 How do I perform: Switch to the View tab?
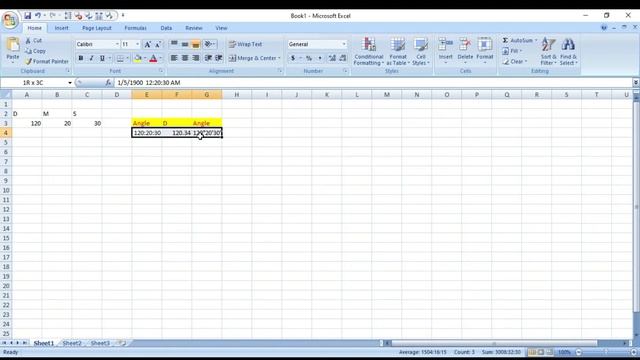pyautogui.click(x=221, y=28)
